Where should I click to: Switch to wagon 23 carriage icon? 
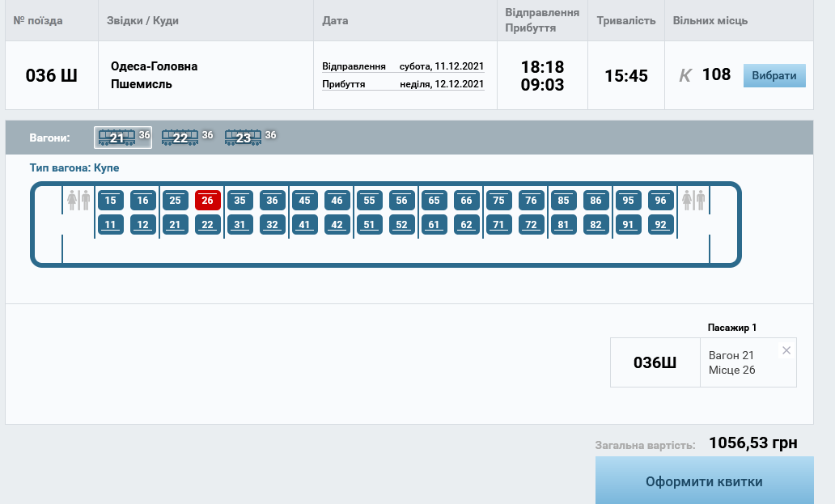[x=243, y=138]
